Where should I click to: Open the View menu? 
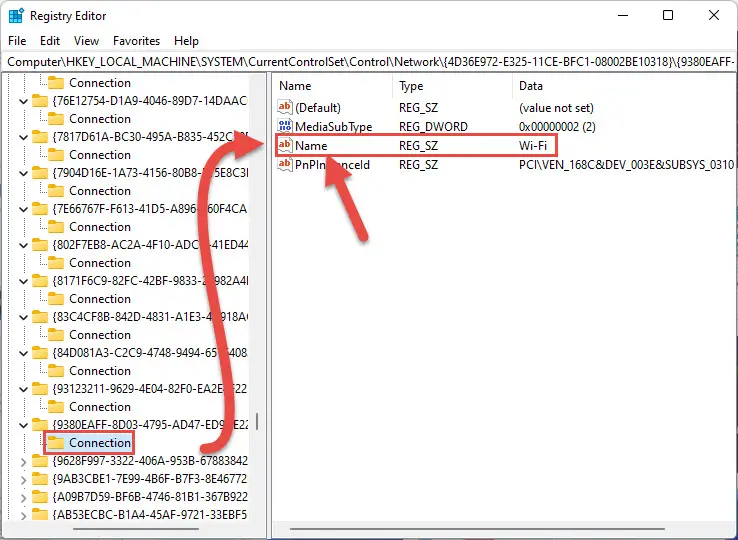pyautogui.click(x=87, y=41)
